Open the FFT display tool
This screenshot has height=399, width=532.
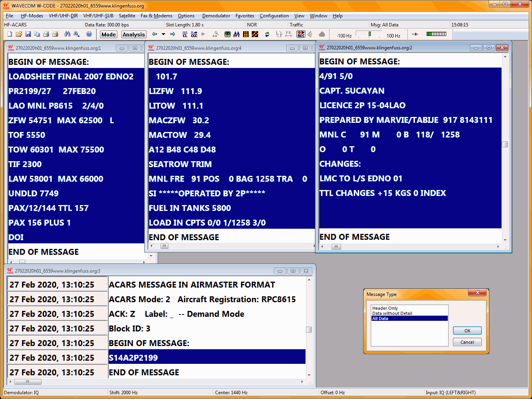(236, 34)
